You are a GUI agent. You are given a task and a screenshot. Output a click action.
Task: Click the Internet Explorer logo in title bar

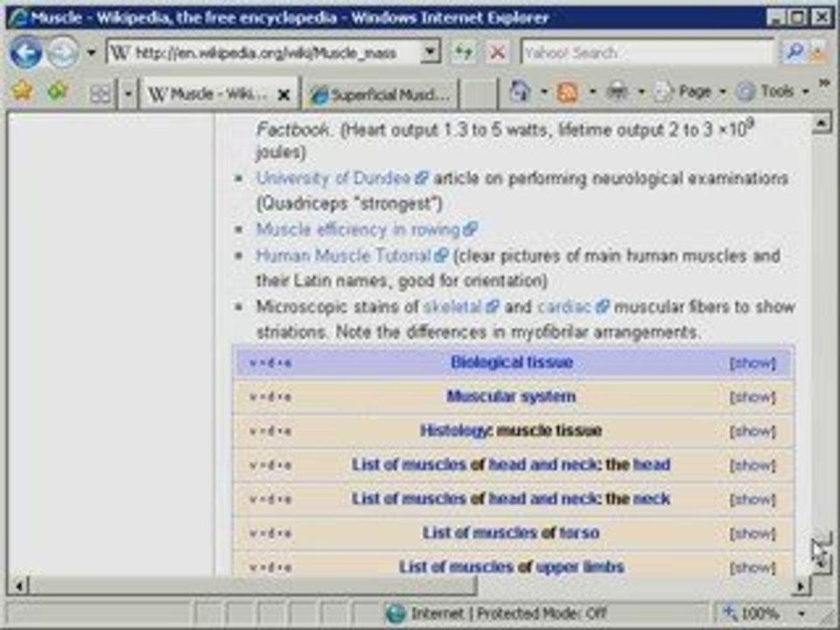[17, 18]
